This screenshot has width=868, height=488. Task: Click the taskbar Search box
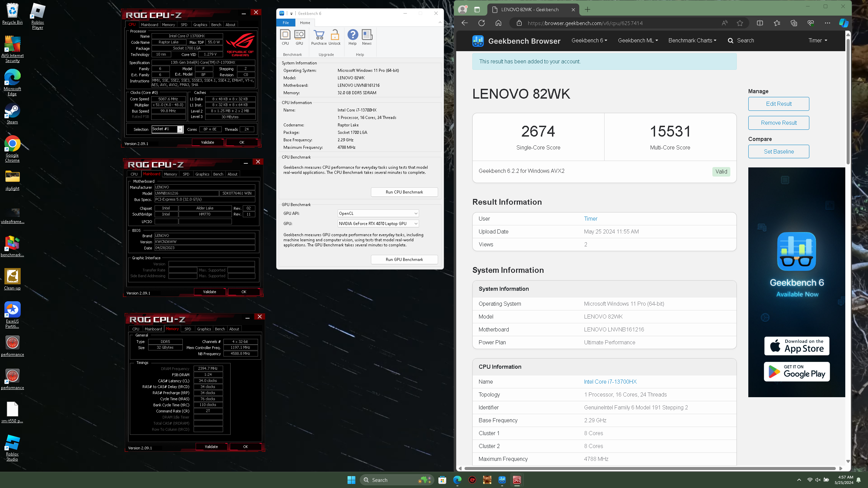click(x=397, y=480)
